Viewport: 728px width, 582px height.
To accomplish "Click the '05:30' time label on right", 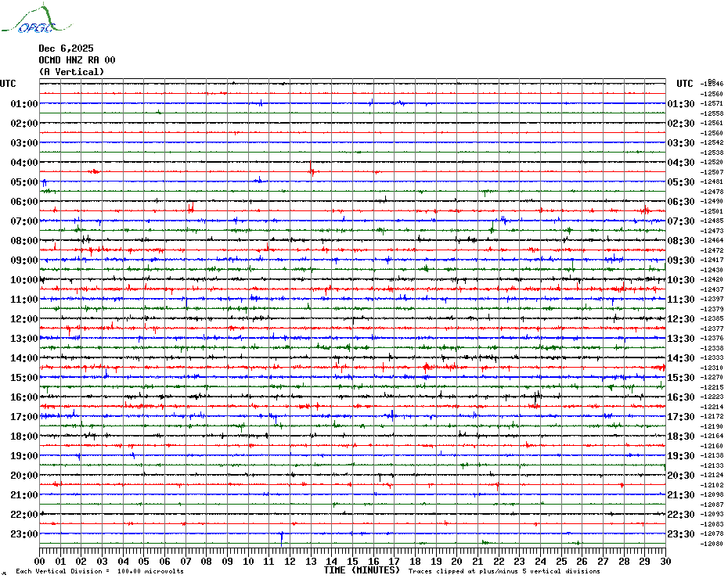I will point(681,182).
